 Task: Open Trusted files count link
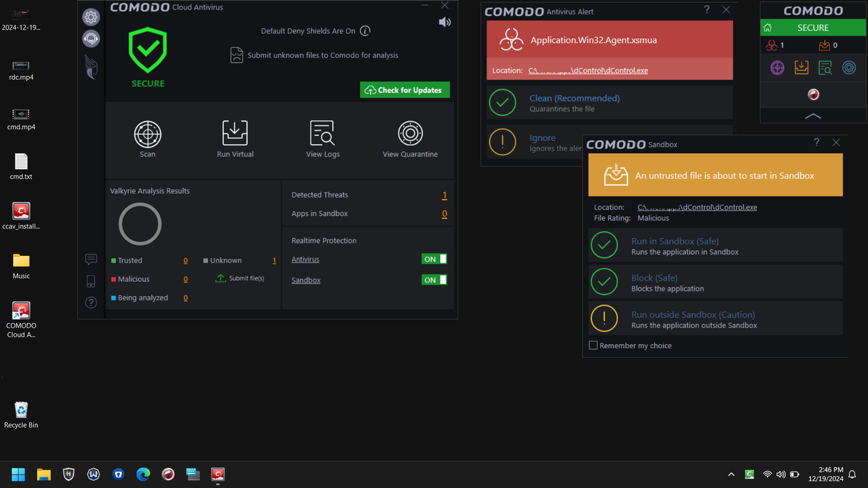coord(186,261)
